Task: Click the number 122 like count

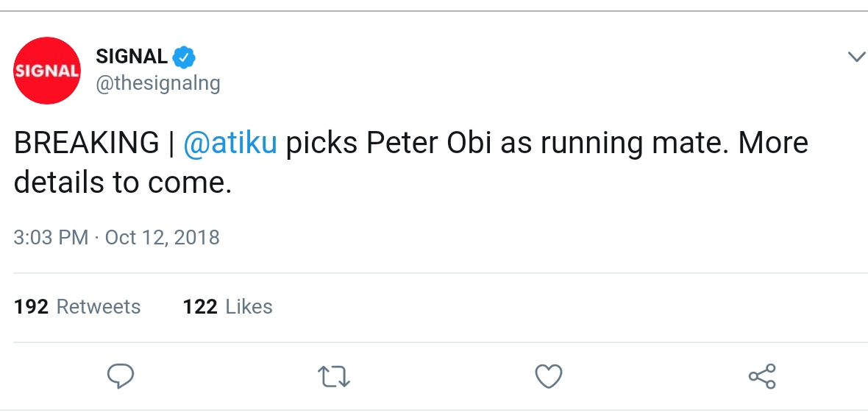Action: tap(199, 306)
